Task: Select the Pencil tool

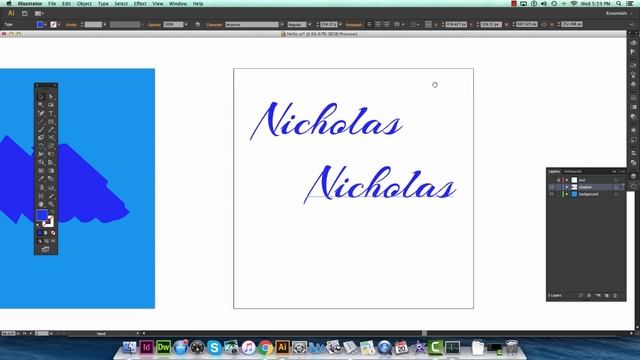Action: point(51,129)
